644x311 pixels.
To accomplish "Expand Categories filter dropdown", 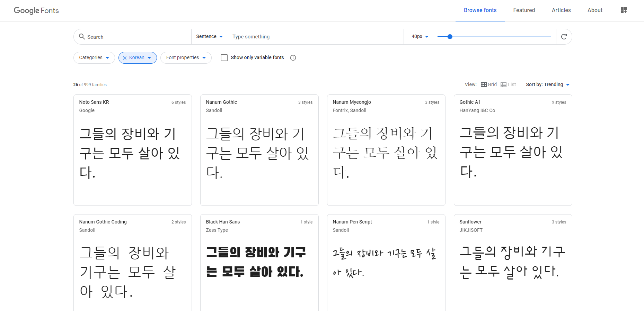I will pos(94,58).
